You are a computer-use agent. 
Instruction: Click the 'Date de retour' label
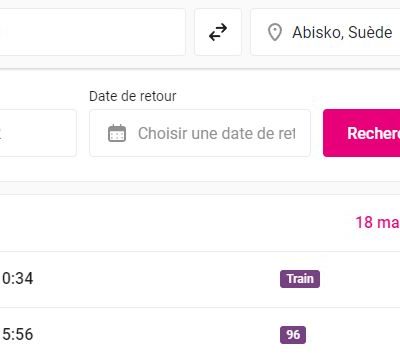(133, 96)
